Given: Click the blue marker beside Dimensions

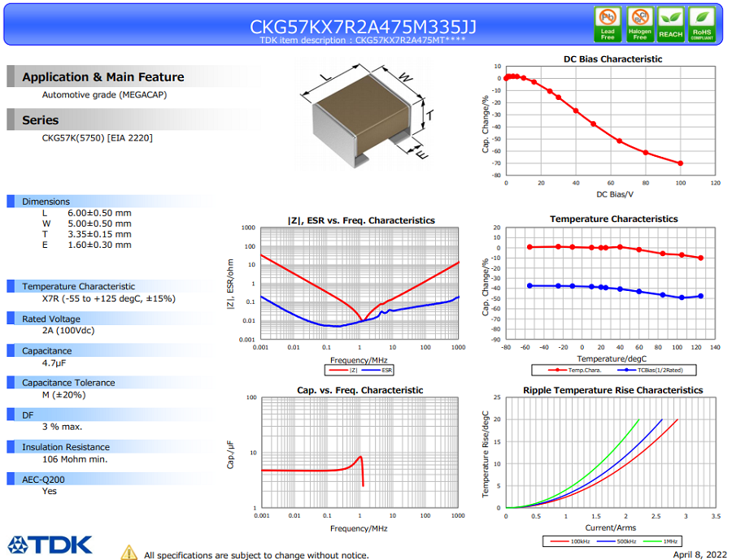Looking at the screenshot, I should pyautogui.click(x=11, y=201).
